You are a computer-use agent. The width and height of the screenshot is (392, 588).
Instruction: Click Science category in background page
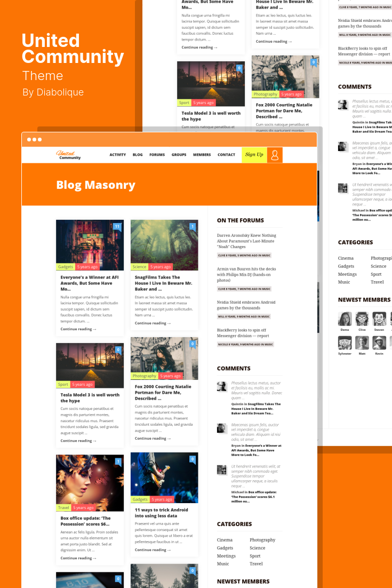(379, 266)
